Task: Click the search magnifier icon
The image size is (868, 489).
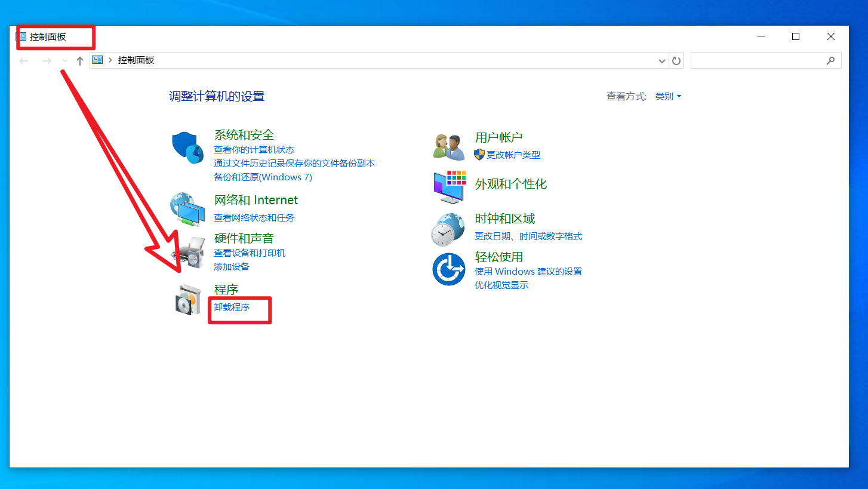Action: (x=830, y=60)
